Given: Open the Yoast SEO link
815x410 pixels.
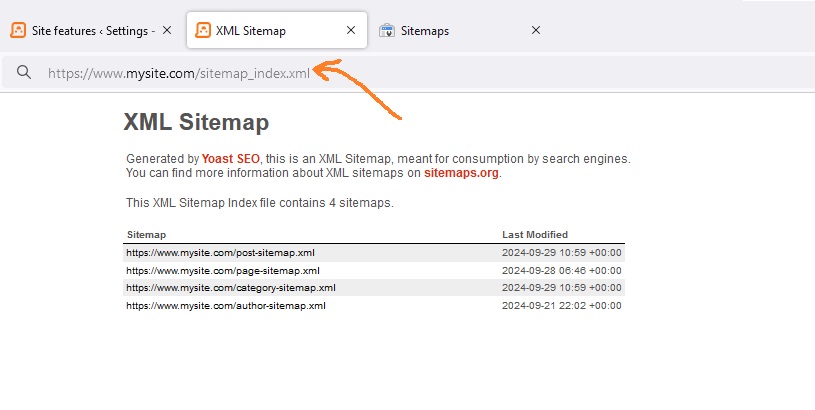Looking at the screenshot, I should (231, 158).
